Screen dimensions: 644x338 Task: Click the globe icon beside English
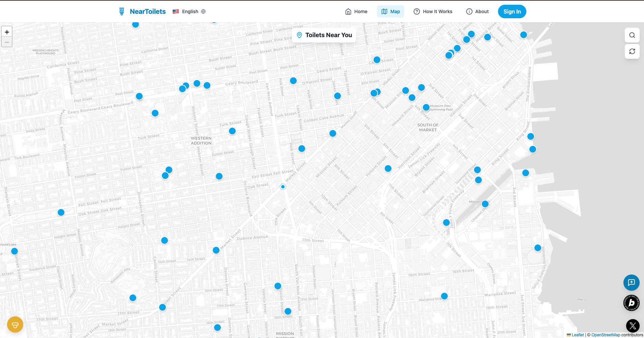(x=203, y=11)
